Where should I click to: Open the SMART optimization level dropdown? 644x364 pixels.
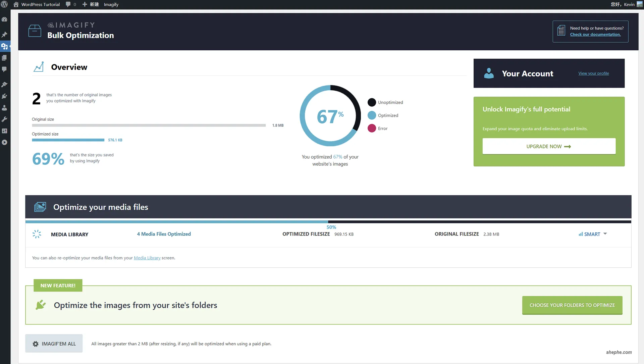[592, 234]
